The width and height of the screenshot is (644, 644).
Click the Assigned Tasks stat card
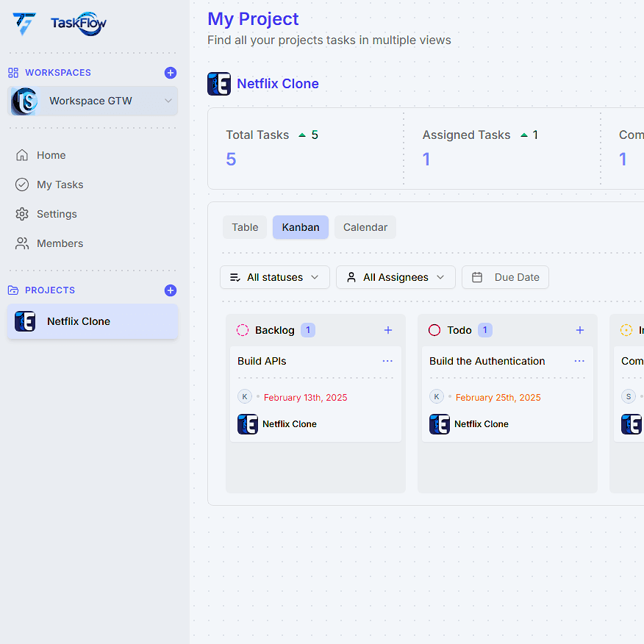point(502,149)
